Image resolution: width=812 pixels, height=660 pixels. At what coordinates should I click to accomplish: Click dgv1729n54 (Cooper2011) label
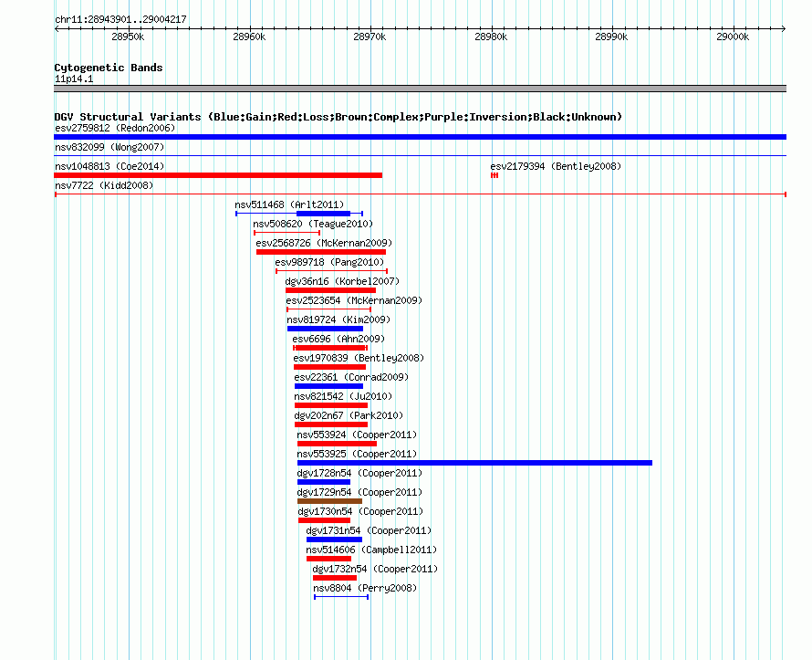[359, 492]
